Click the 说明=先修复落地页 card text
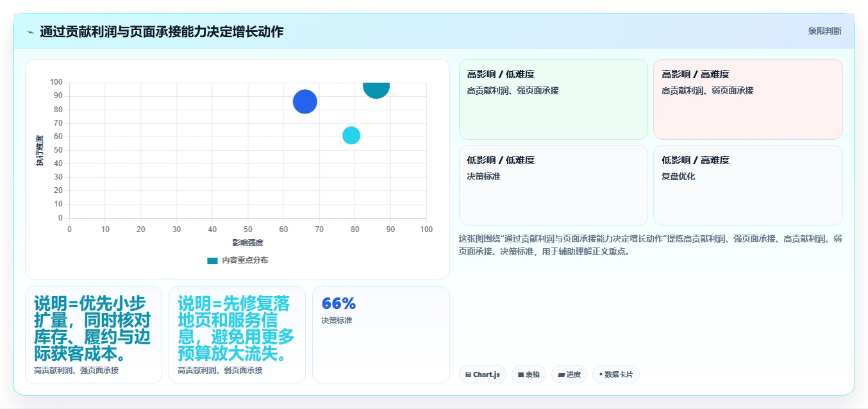Viewport: 868px width, 409px height. click(x=237, y=329)
